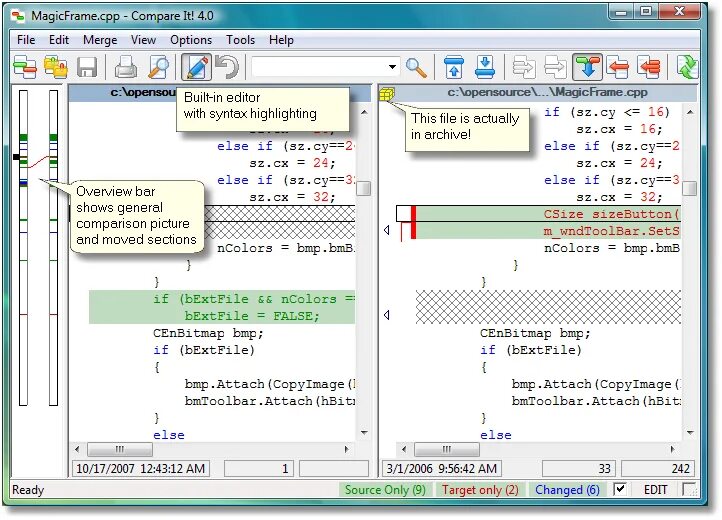Click Source Only (9) filter
Image resolution: width=722 pixels, height=520 pixels.
[x=385, y=490]
